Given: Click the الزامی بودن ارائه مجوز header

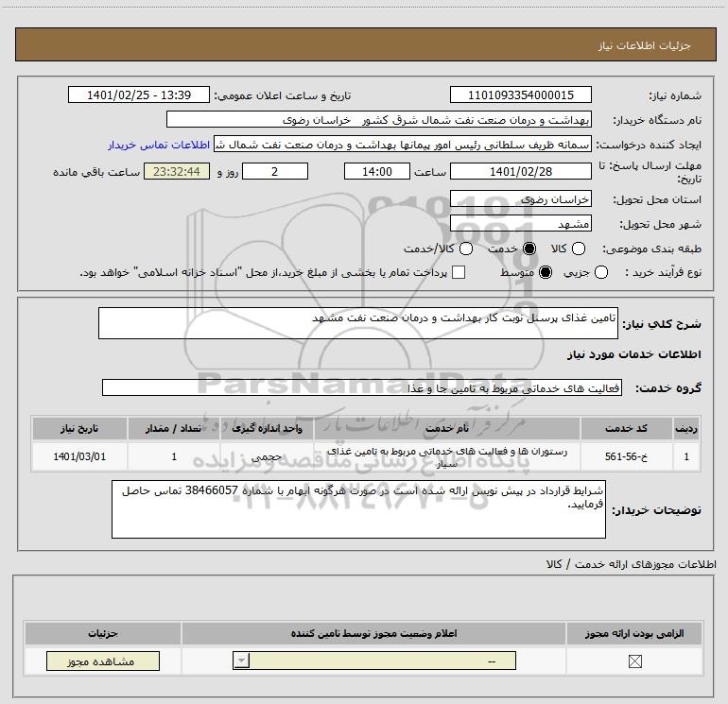Looking at the screenshot, I should 634,633.
